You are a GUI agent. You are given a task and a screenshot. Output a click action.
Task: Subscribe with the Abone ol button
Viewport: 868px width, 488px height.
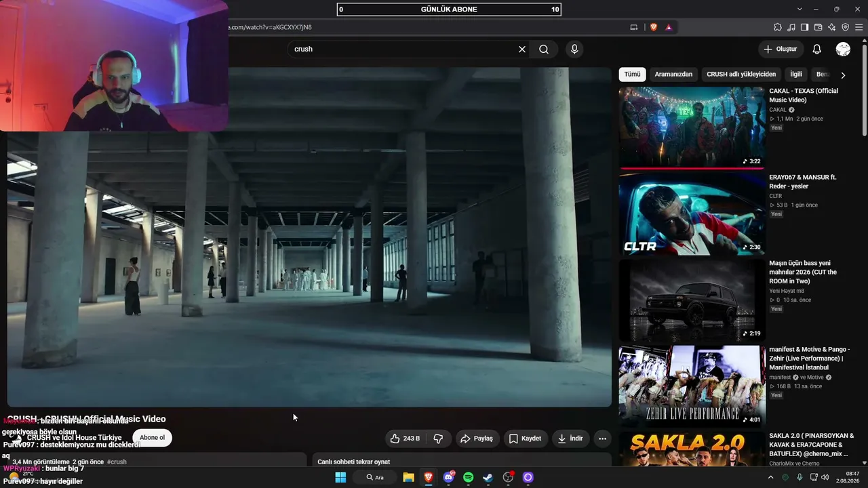[x=152, y=438]
